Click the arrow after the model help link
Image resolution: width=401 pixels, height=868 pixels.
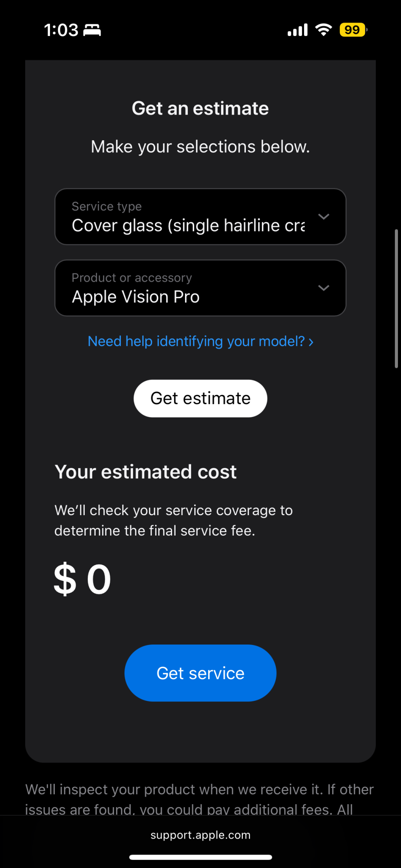coord(311,342)
